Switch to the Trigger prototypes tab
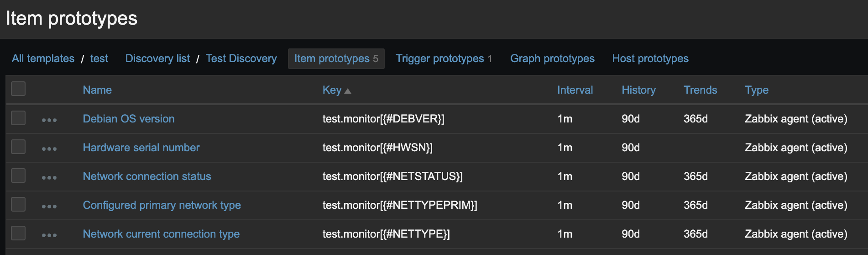Screen dimensions: 868x255 pos(439,58)
